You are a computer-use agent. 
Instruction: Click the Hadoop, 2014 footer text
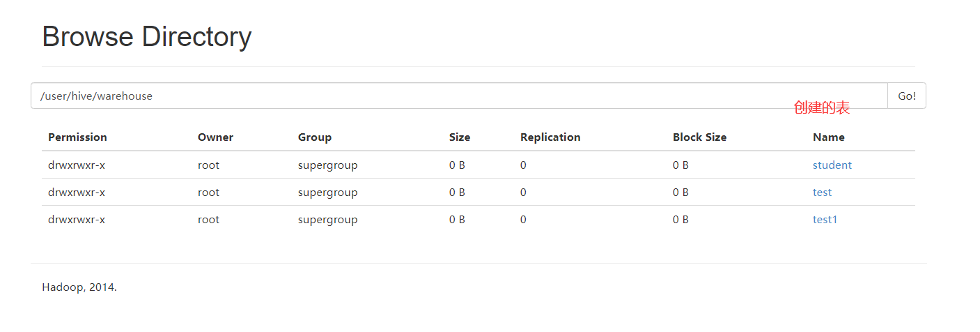point(79,287)
